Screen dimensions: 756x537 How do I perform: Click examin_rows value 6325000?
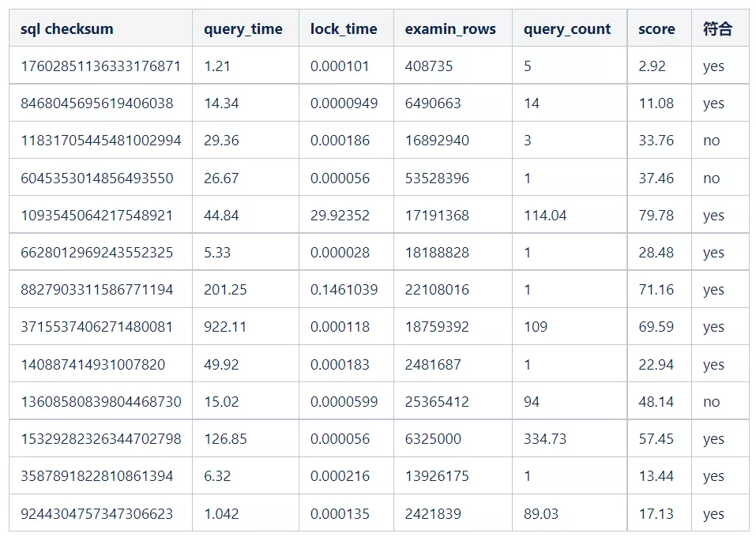coord(433,438)
